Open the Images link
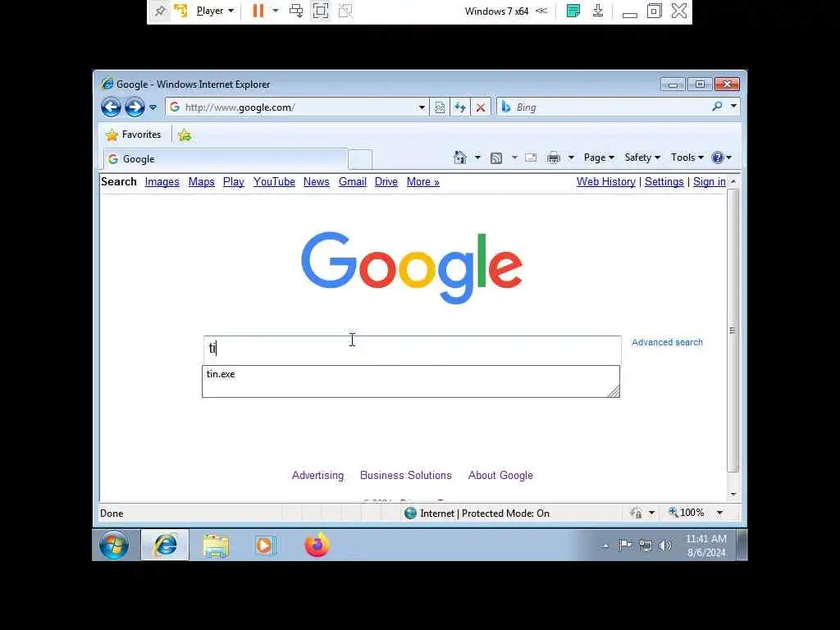The width and height of the screenshot is (840, 630). [x=162, y=181]
